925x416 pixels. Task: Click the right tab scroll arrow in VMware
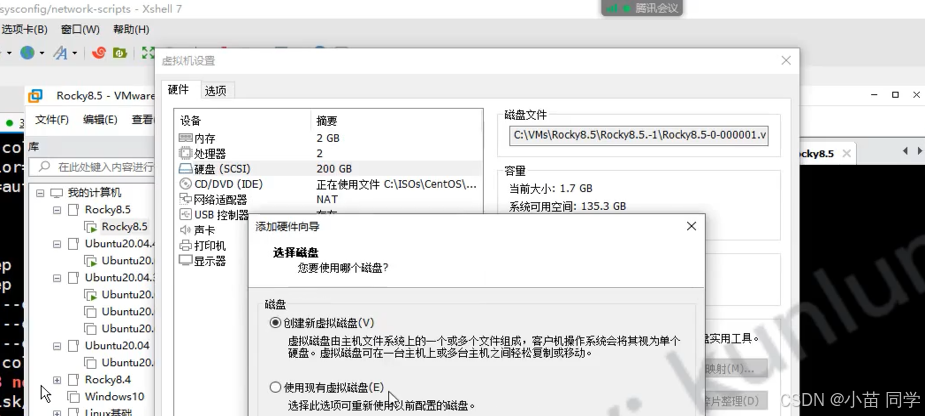pyautogui.click(x=919, y=152)
